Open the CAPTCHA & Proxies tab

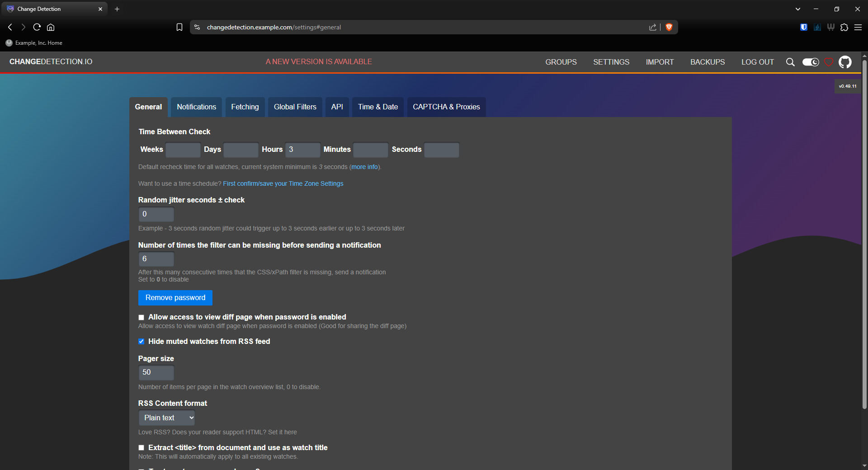446,107
